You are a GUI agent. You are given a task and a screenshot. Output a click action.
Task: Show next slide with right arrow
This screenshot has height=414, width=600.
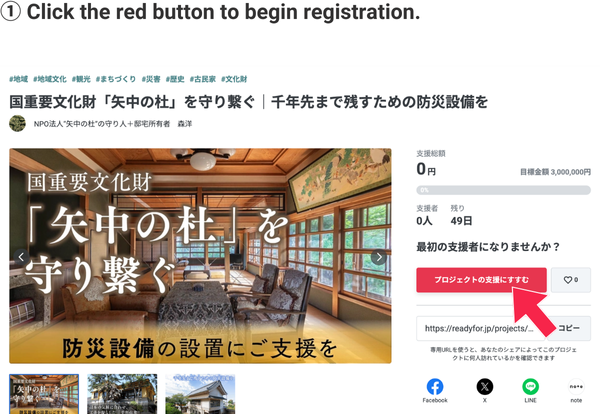379,257
